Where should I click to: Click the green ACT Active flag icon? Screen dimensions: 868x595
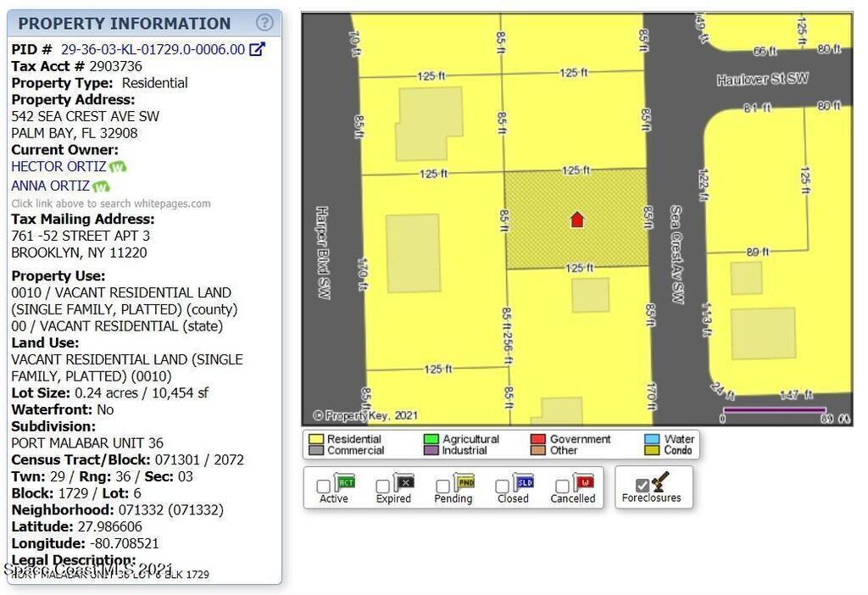coord(345,483)
